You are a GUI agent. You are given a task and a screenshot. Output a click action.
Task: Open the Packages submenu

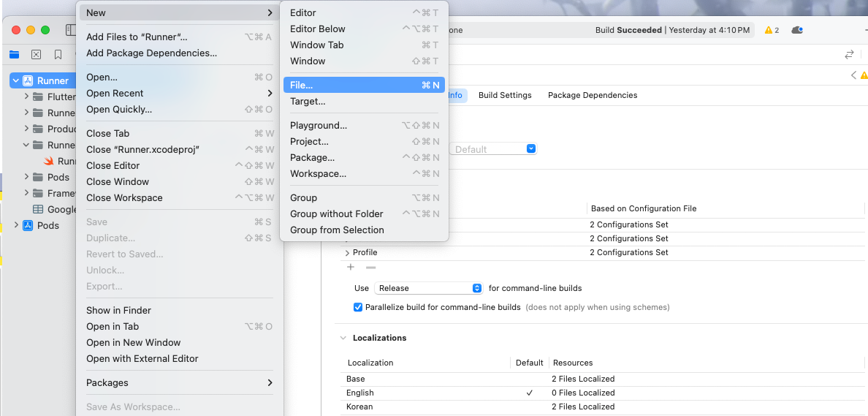179,383
